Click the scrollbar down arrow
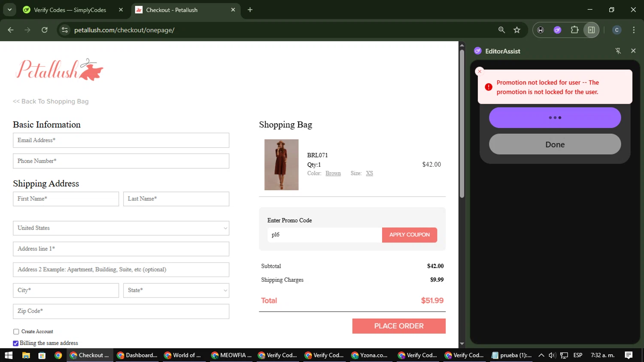 [462, 344]
